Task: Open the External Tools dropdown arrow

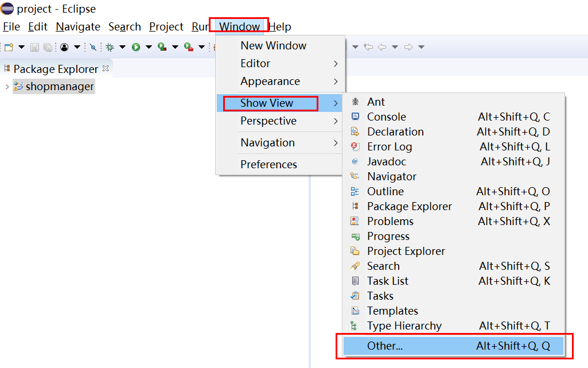Action: (x=202, y=47)
